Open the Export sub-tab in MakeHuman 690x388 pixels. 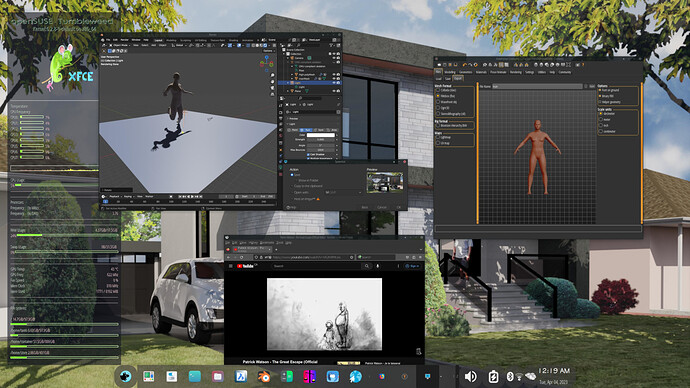pyautogui.click(x=458, y=79)
